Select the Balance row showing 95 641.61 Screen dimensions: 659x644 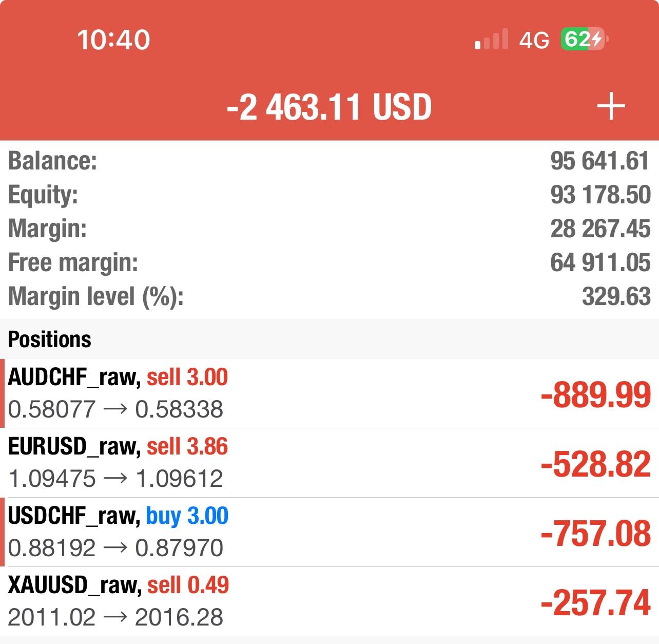[x=329, y=161]
